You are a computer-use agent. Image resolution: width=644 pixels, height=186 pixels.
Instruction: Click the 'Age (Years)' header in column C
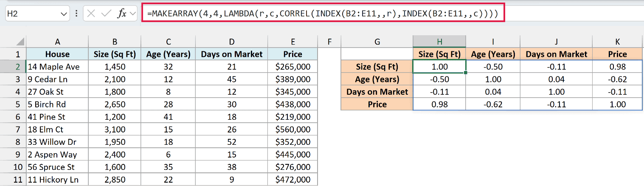169,54
